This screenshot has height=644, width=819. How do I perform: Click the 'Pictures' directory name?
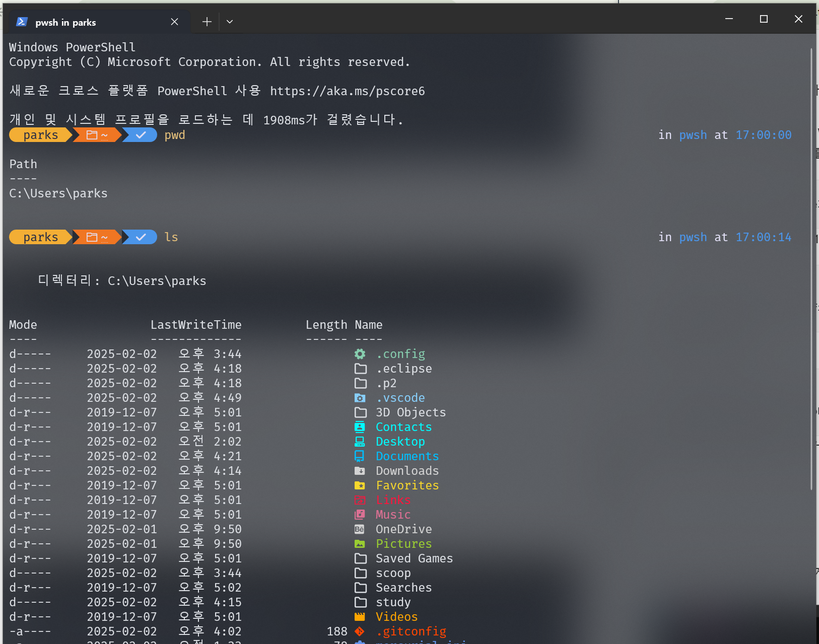(x=404, y=544)
